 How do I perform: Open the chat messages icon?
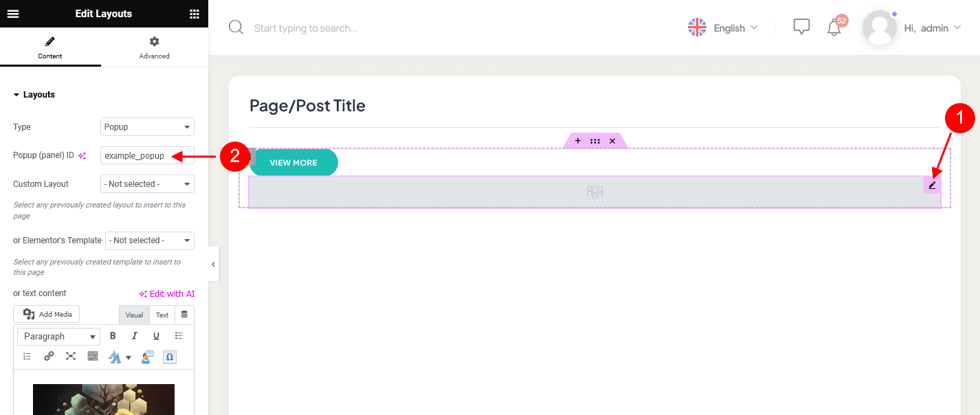point(801,27)
